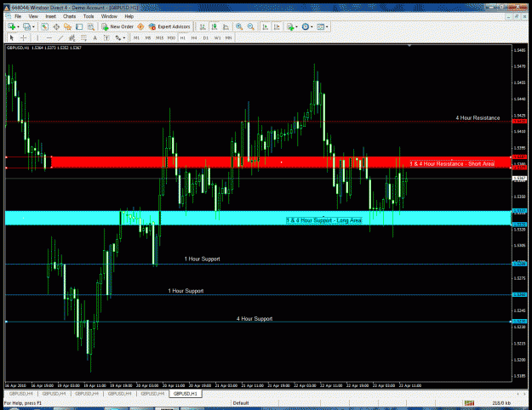Zoom in on the chart
The image size is (532, 410).
pos(239,26)
